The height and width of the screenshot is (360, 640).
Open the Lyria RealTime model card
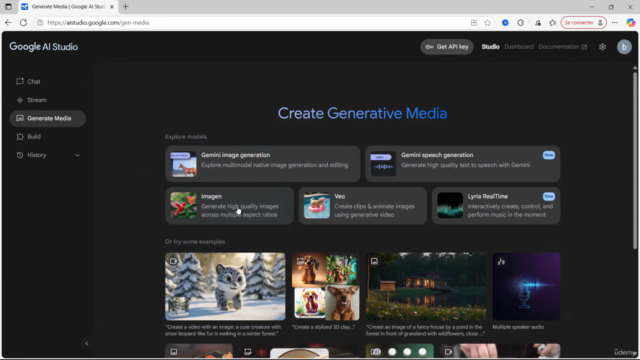click(496, 205)
